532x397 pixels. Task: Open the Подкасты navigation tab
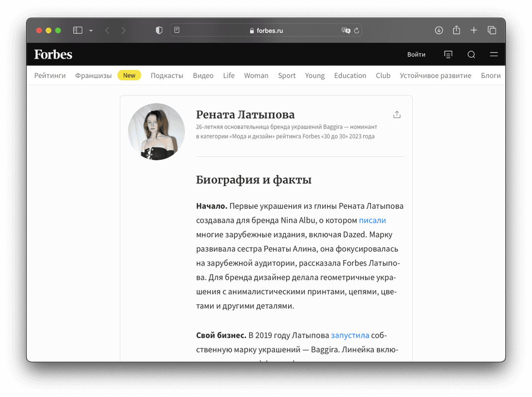[x=167, y=75]
